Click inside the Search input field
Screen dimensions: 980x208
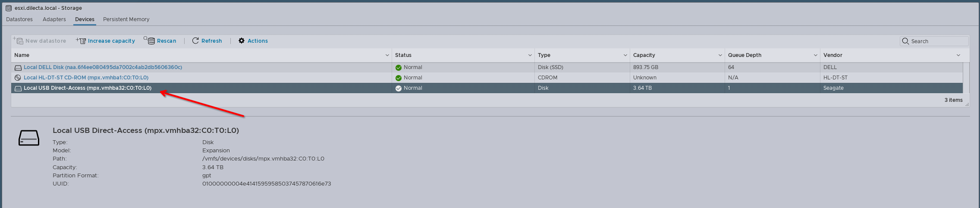(937, 41)
